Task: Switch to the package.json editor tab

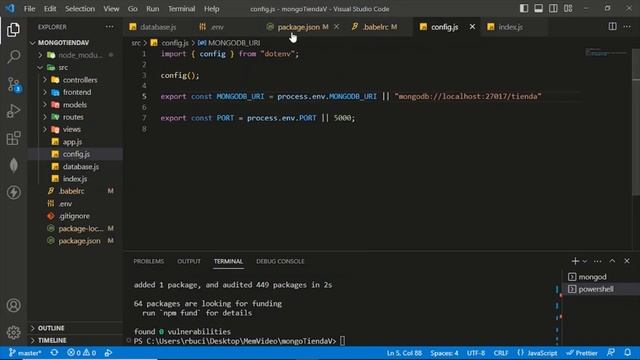Action: [298, 27]
